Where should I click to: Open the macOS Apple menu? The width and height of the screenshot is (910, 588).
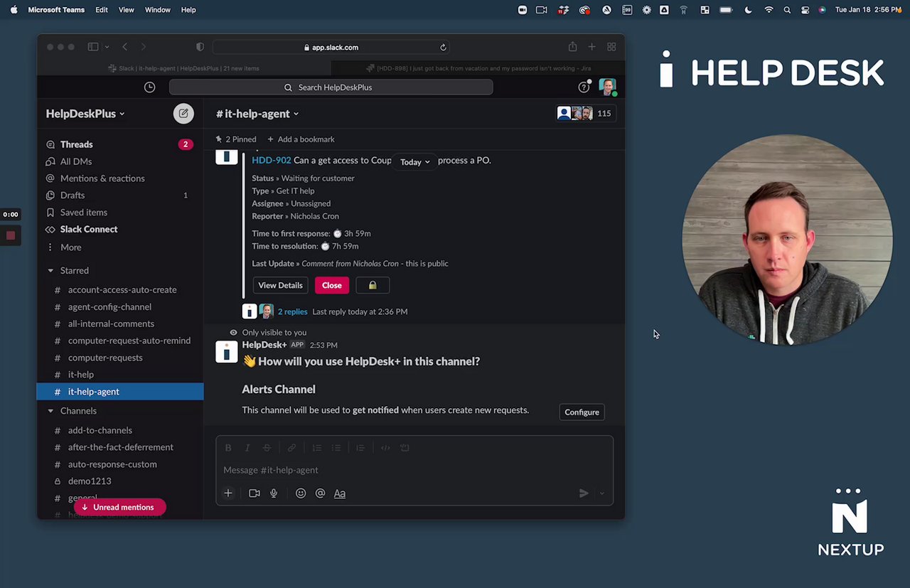pos(14,10)
